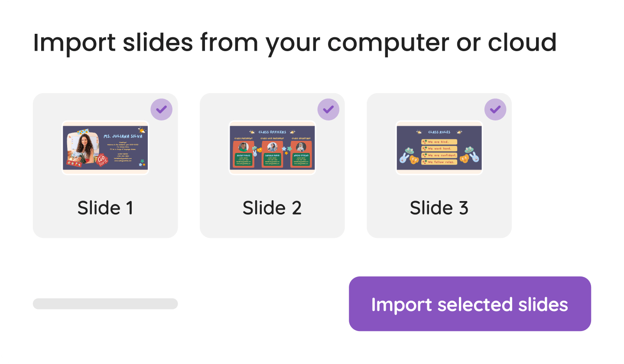Click the sun sticker in Slide 1 thumbnail
The height and width of the screenshot is (364, 624).
[x=141, y=130]
